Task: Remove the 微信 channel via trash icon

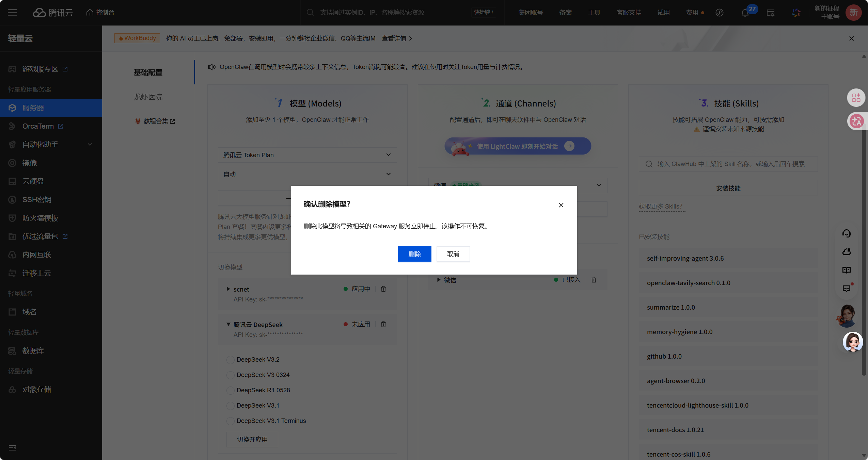Action: (594, 280)
